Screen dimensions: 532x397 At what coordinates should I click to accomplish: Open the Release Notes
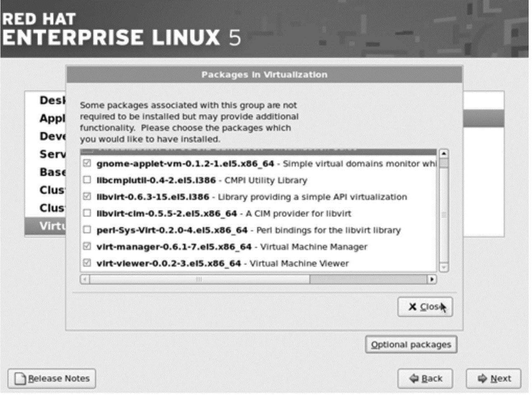pos(52,379)
